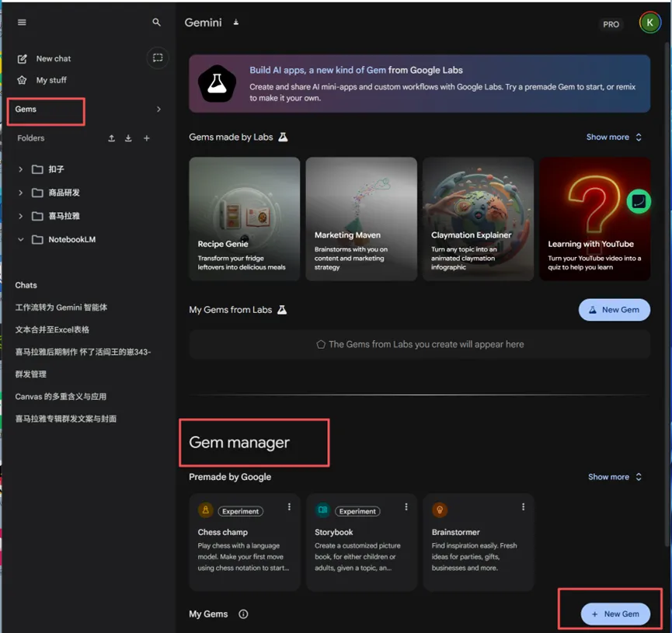The width and height of the screenshot is (672, 633).
Task: Show more Premade by Google gems
Action: pyautogui.click(x=615, y=477)
